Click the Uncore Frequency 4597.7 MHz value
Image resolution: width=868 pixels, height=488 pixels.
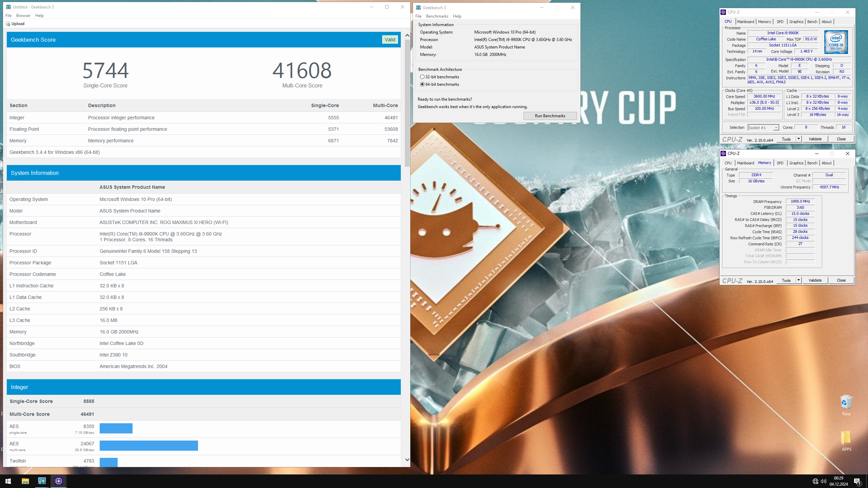(x=829, y=187)
